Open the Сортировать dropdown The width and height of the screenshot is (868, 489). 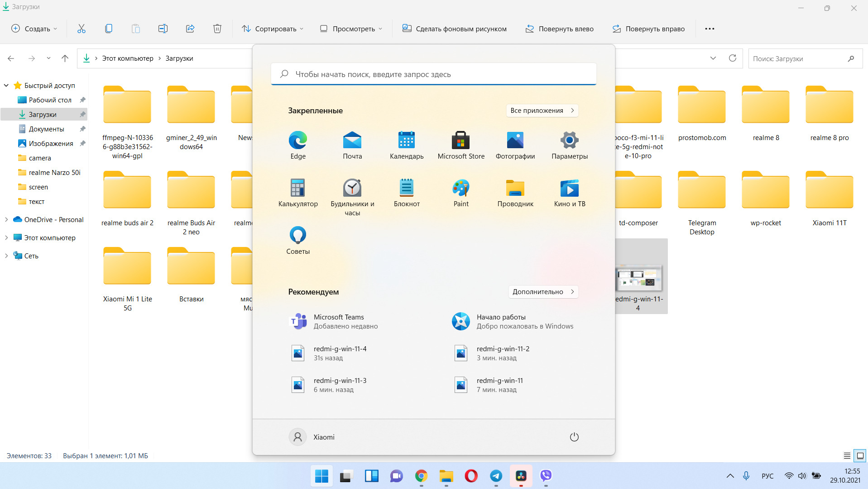[x=273, y=29]
